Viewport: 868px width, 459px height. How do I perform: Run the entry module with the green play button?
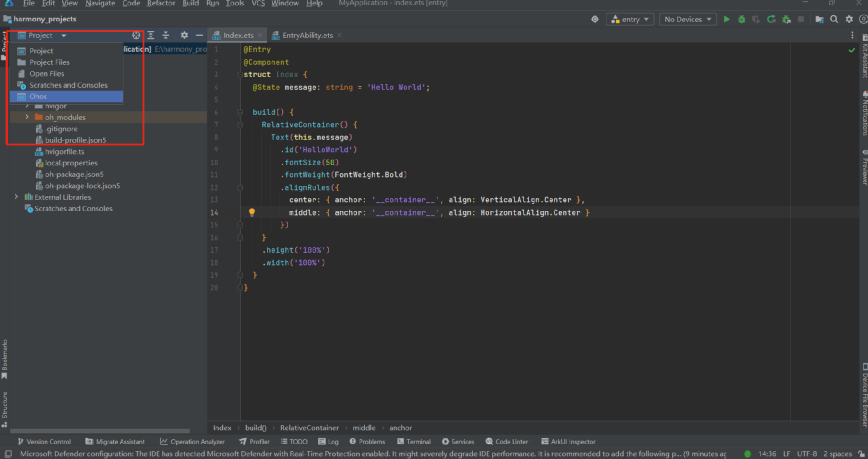[727, 19]
